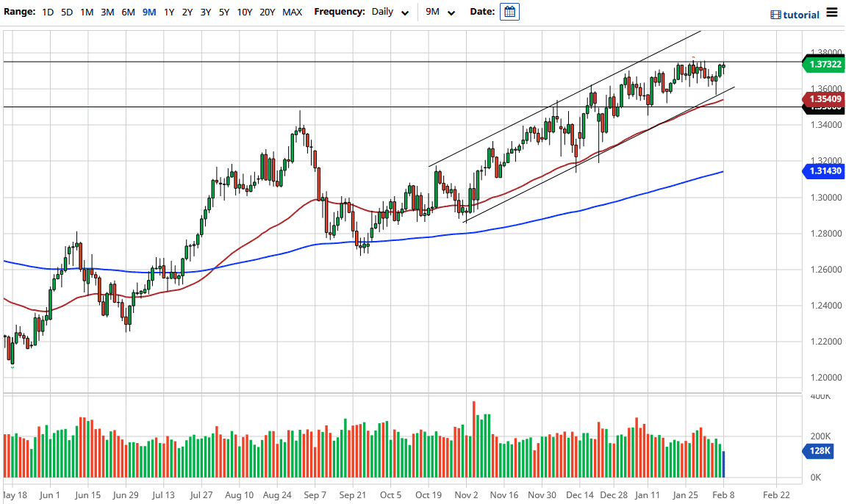
Task: Switch range to 10Y
Action: pos(245,12)
